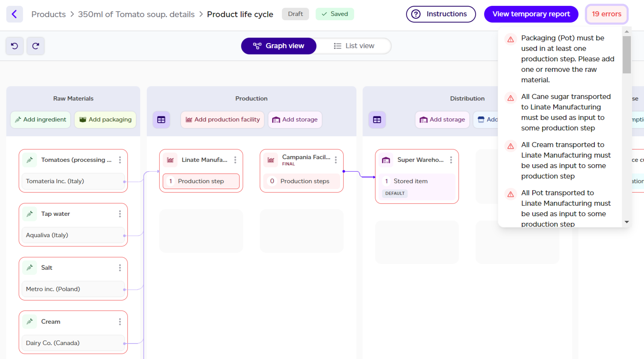Click the error list scrollbar thumb
Viewport: 644px width, 359px height.
click(x=627, y=55)
